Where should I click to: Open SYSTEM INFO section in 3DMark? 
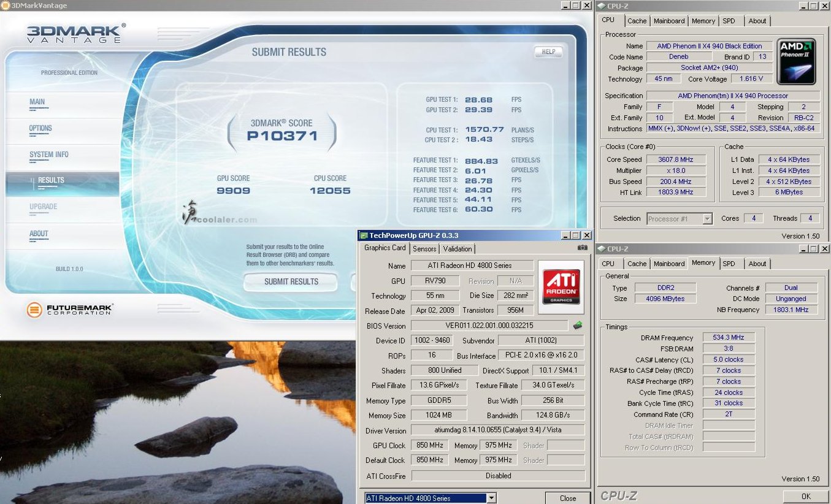tap(49, 155)
